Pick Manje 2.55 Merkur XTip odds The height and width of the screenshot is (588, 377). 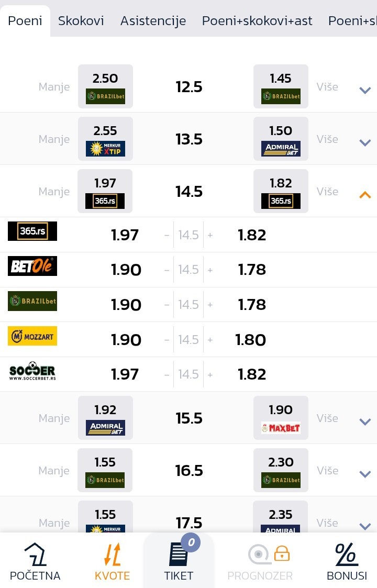point(105,139)
